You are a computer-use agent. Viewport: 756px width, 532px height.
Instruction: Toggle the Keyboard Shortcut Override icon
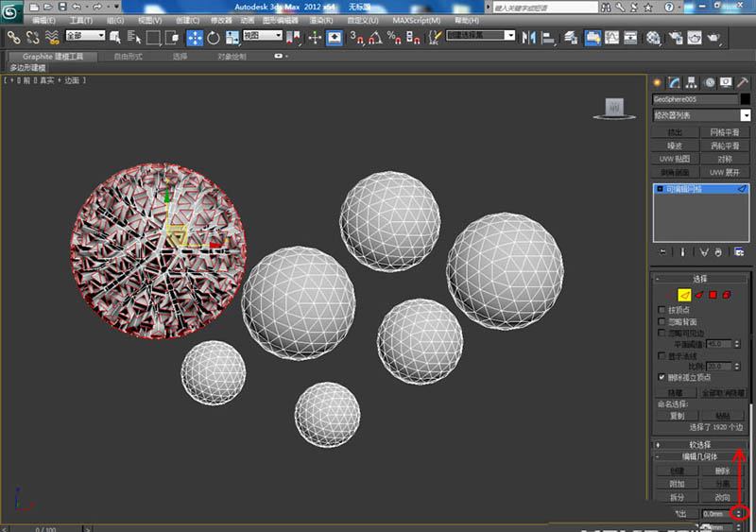[x=335, y=38]
